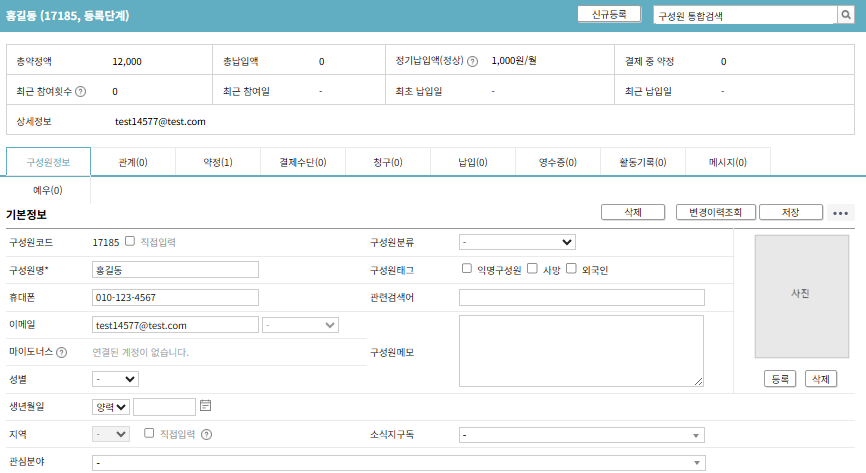
Task: Click the 구성원메모 resize handle
Action: tap(698, 381)
